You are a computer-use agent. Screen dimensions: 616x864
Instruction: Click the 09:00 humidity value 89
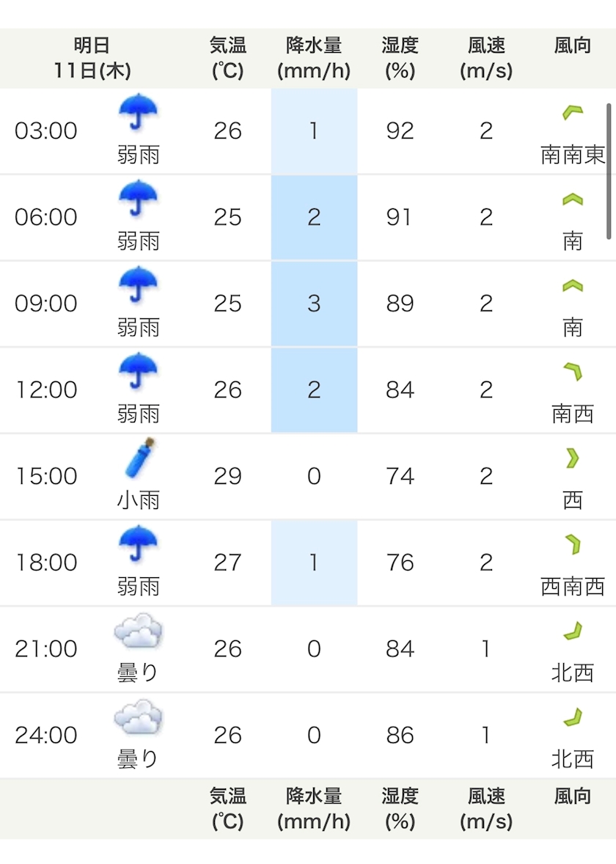point(400,304)
